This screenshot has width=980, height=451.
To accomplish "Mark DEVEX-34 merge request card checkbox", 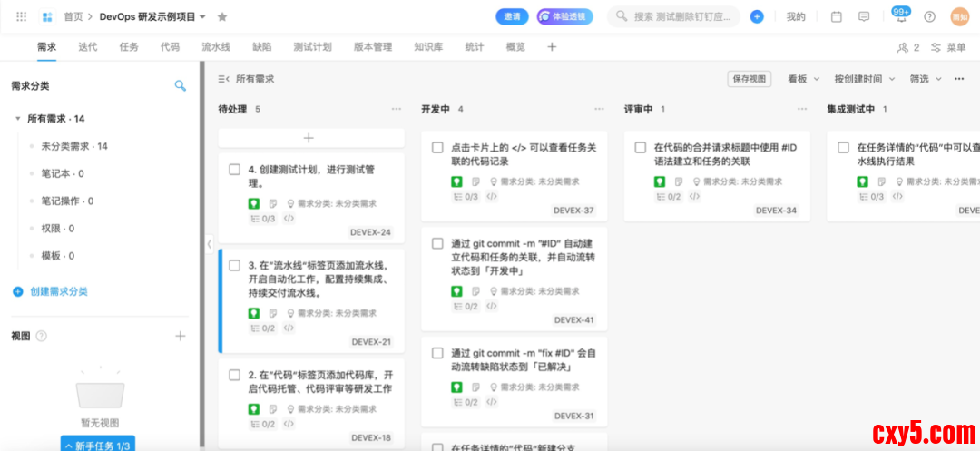I will click(641, 148).
